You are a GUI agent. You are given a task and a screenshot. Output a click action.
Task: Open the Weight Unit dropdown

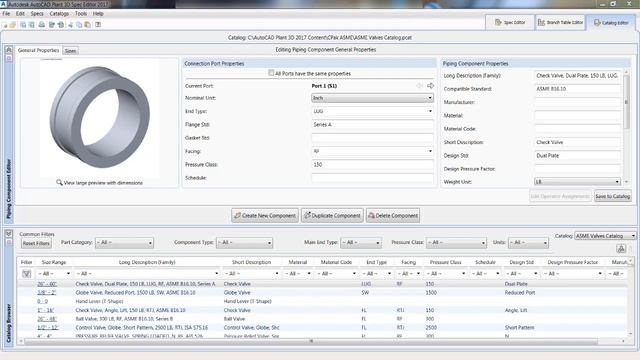577,182
